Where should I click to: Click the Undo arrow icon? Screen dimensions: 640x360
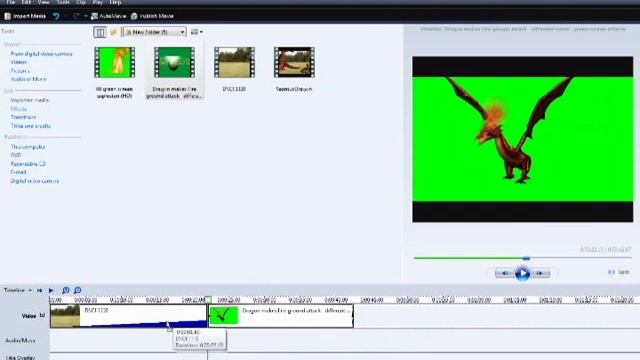tap(56, 16)
